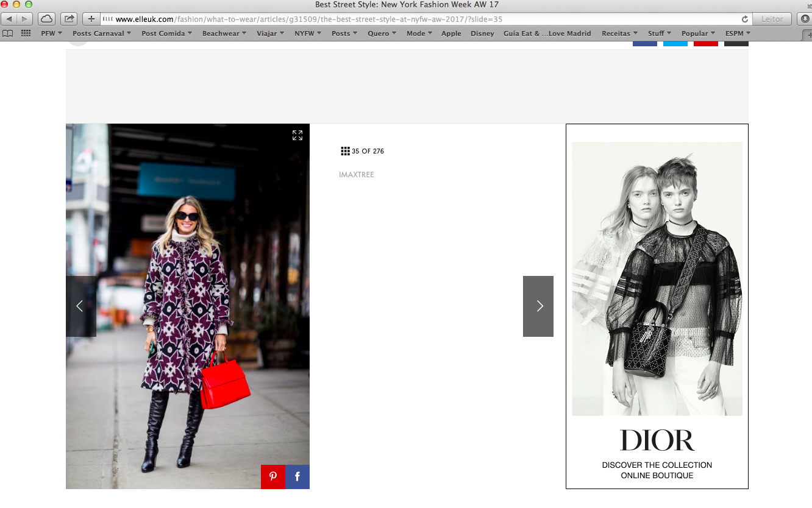
Task: Expand the Posts Carnaval bookmark folder
Action: (101, 34)
